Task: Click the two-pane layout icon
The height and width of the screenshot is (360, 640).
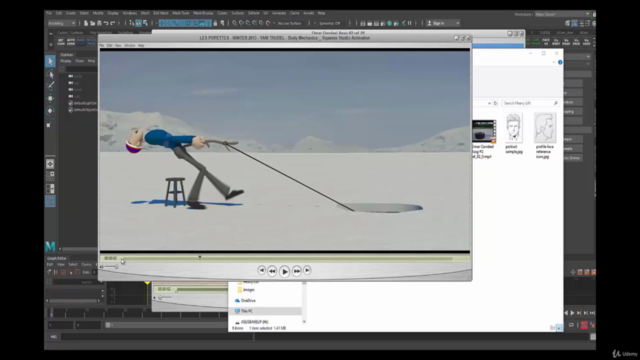Action: 50,189
